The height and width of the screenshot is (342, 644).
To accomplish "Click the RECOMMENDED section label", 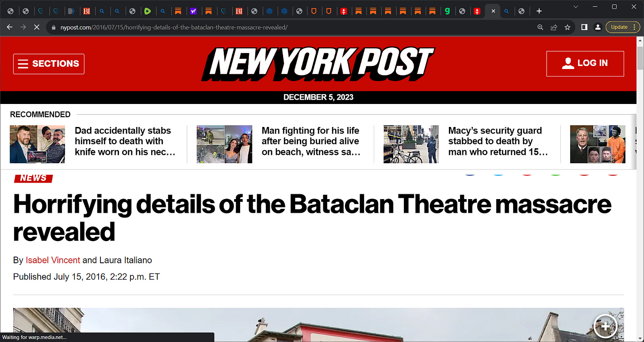I will click(40, 114).
